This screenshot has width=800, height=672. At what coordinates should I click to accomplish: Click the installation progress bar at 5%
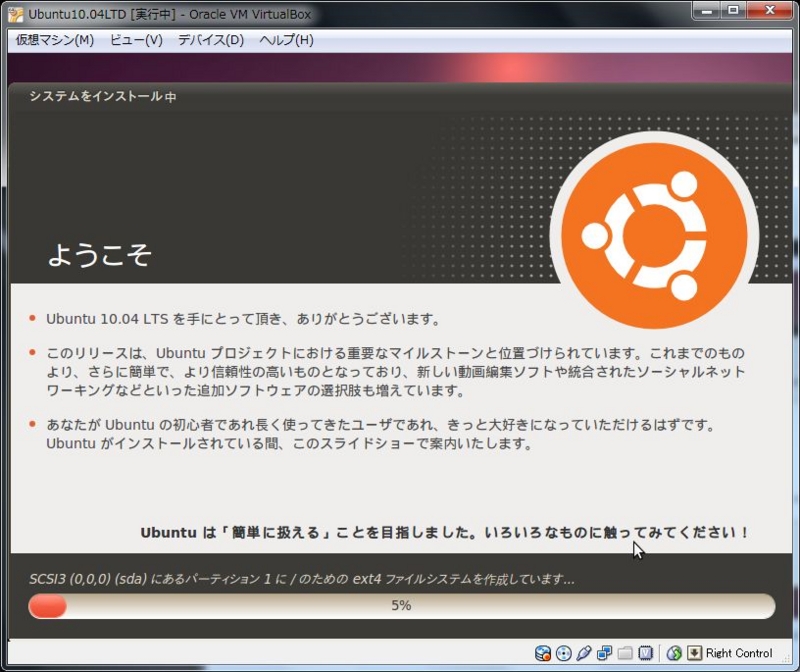(x=402, y=606)
